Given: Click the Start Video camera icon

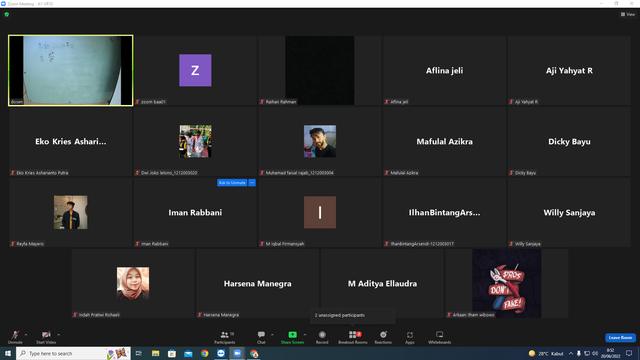Looking at the screenshot, I should tap(46, 335).
